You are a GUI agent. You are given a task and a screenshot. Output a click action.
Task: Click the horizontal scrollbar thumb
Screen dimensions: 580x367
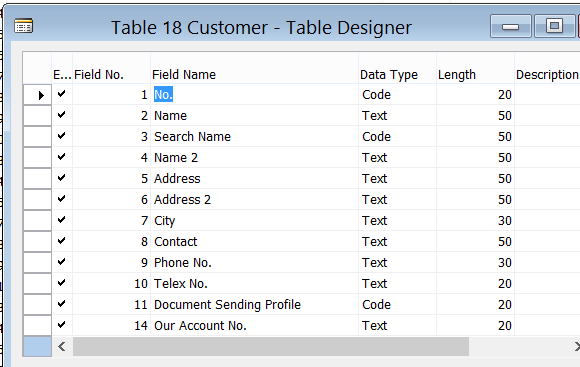271,347
